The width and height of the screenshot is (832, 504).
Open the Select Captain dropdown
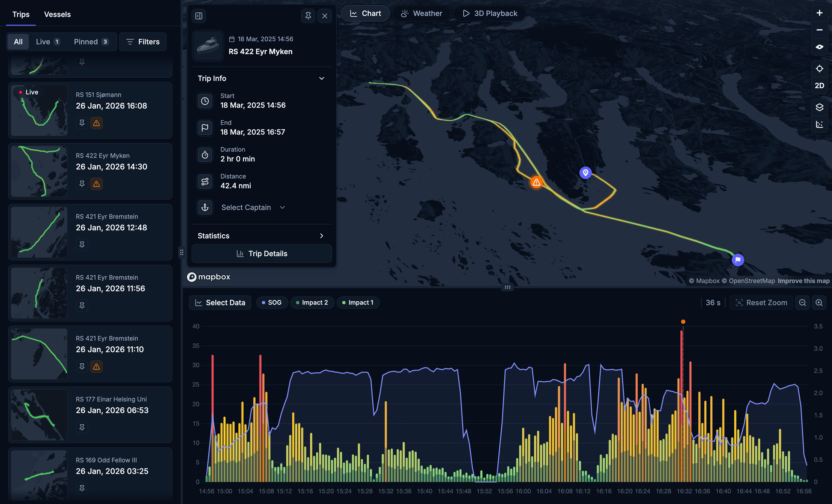click(x=253, y=207)
